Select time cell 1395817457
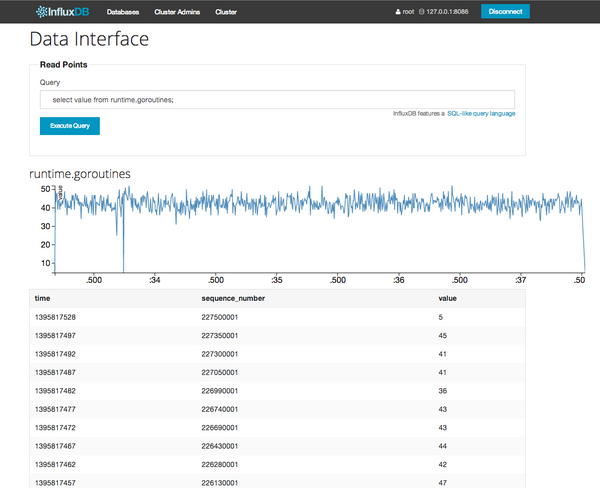The image size is (600, 488). pos(55,483)
